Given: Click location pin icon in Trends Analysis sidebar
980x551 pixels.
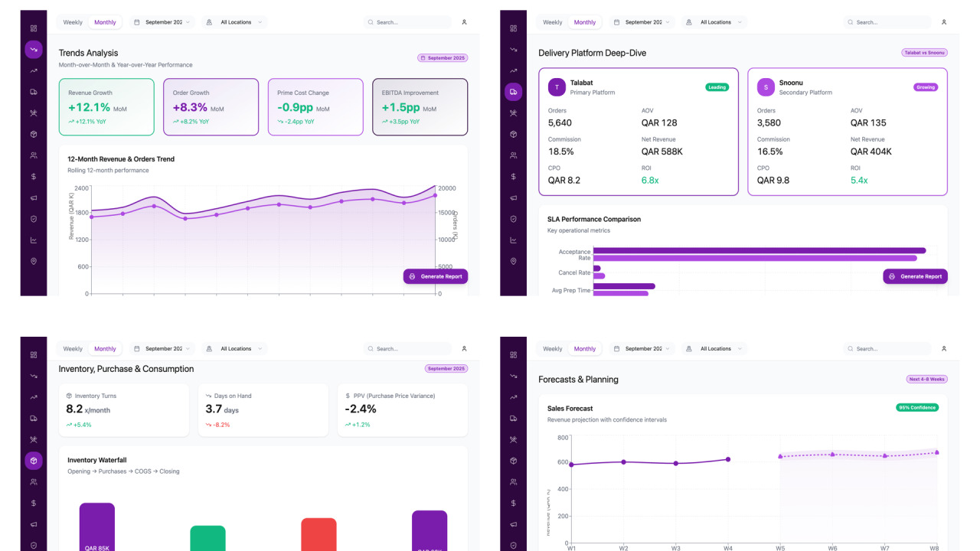Looking at the screenshot, I should 34,261.
